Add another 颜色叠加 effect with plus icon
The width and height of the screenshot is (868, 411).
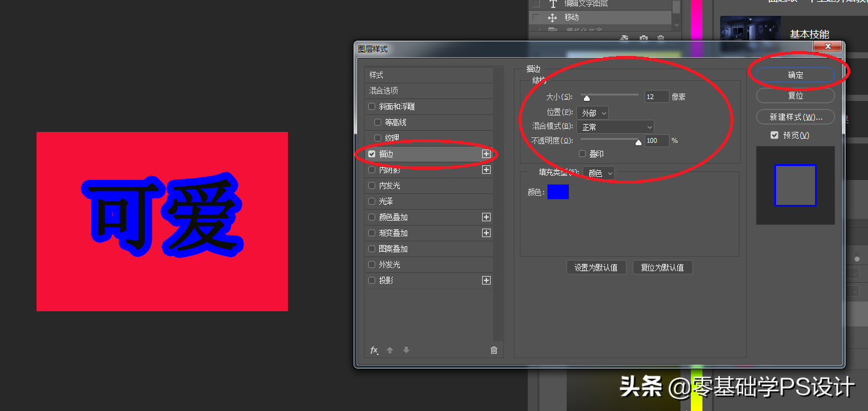486,217
